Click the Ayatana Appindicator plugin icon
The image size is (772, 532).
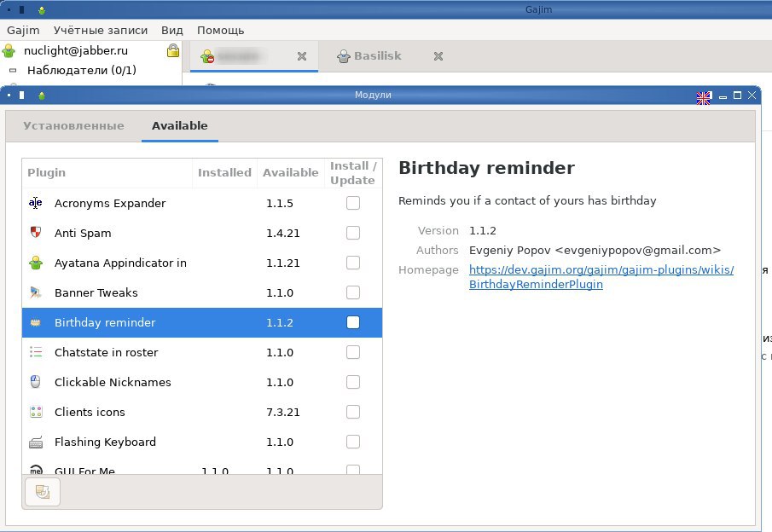[36, 263]
